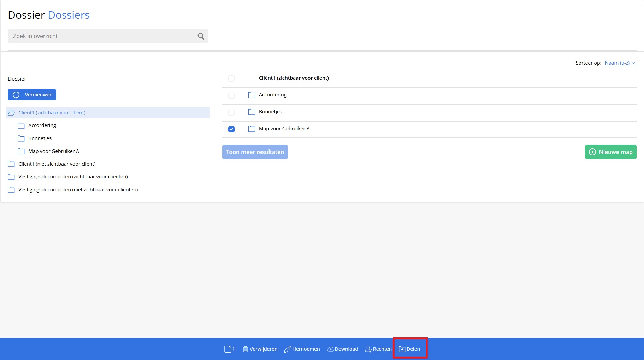Click the Download cloud icon

click(330, 349)
